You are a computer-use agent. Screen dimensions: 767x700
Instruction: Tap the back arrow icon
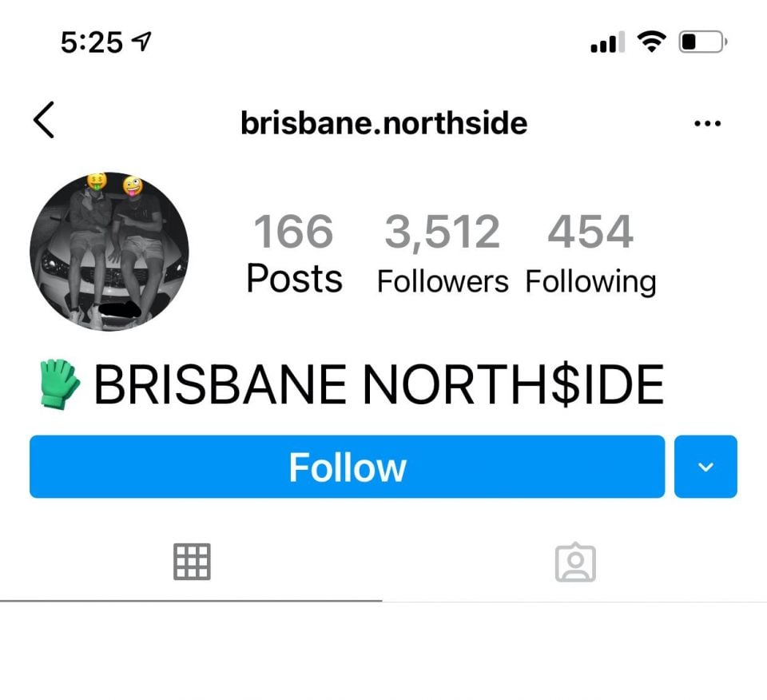tap(43, 121)
